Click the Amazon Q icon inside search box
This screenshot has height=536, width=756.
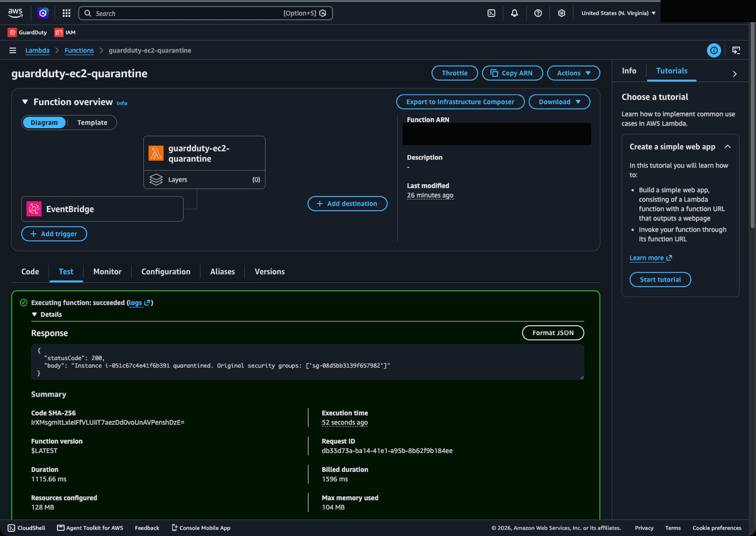click(323, 13)
